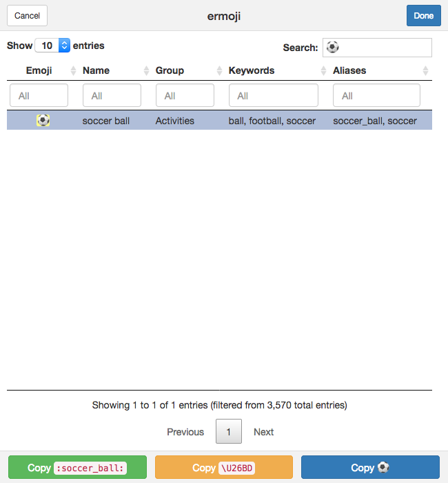Copy the soccer ball emoji character
This screenshot has width=448, height=483.
point(370,467)
